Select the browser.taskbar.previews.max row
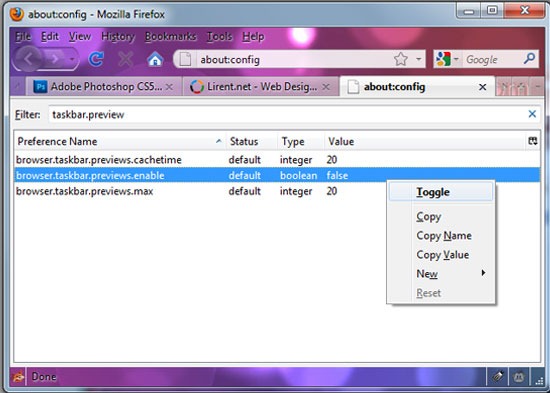Image resolution: width=550 pixels, height=393 pixels. (x=277, y=191)
